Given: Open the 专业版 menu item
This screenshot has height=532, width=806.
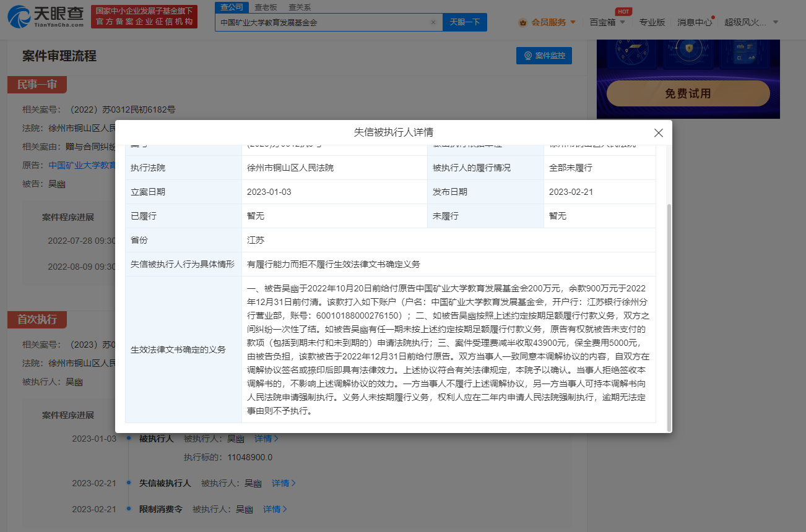Looking at the screenshot, I should [652, 22].
